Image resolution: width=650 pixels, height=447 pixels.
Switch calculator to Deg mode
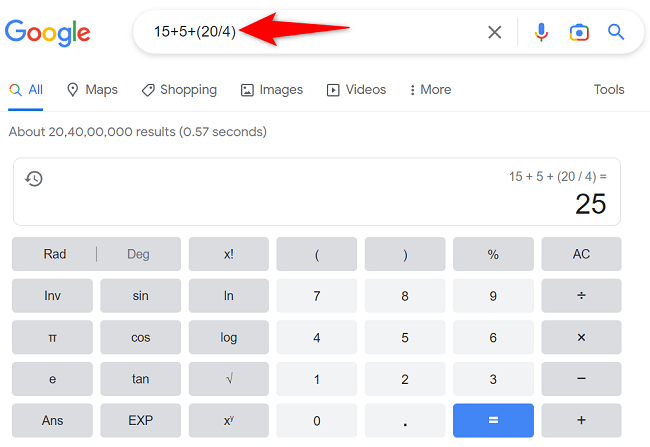pyautogui.click(x=138, y=254)
